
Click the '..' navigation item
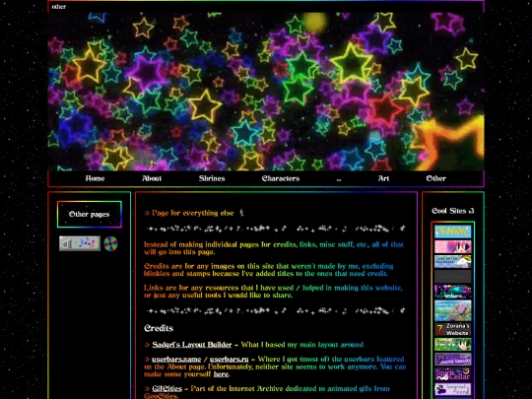pos(339,180)
